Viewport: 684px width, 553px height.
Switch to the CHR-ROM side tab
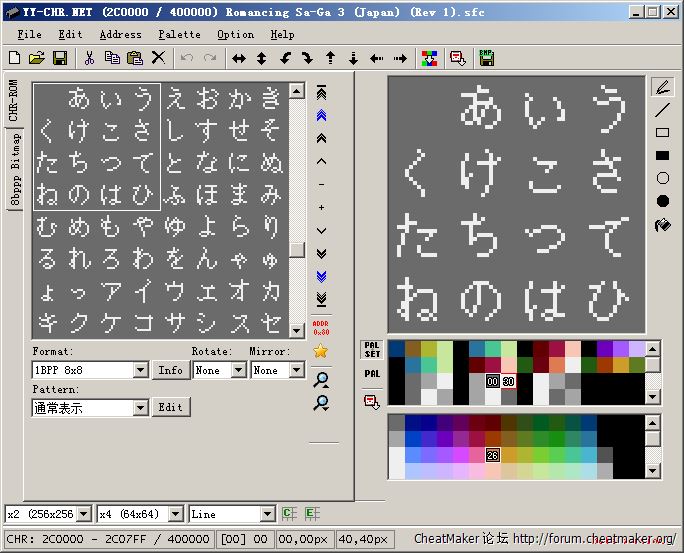tap(14, 100)
